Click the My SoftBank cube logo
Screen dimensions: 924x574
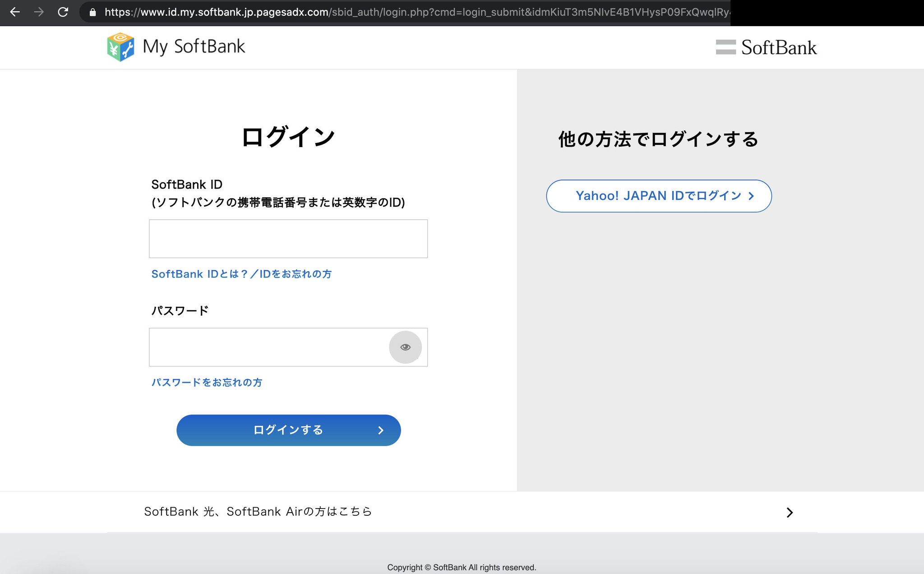point(120,47)
